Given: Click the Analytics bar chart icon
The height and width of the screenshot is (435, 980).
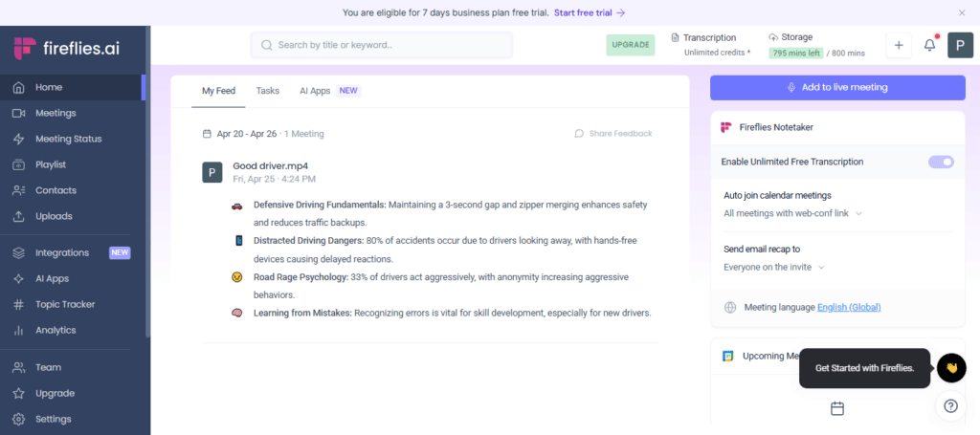Looking at the screenshot, I should coord(19,330).
